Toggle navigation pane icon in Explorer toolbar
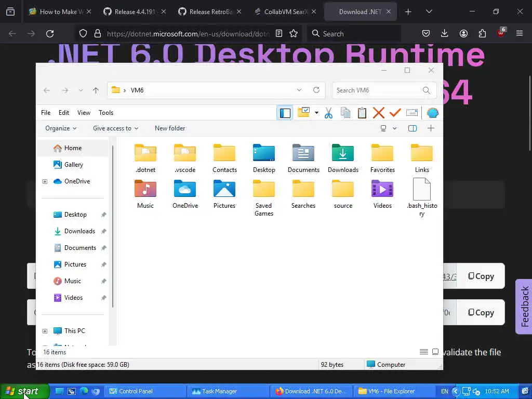 (285, 113)
